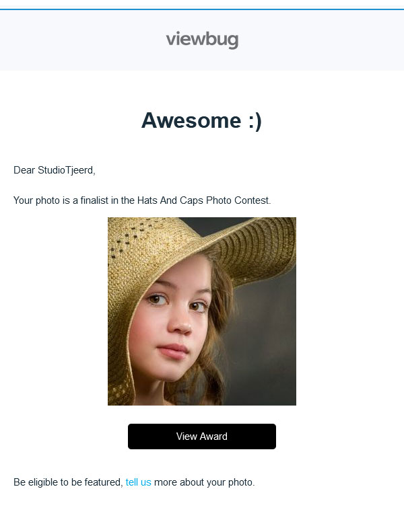Open the finalist photo thumbnail

202,311
